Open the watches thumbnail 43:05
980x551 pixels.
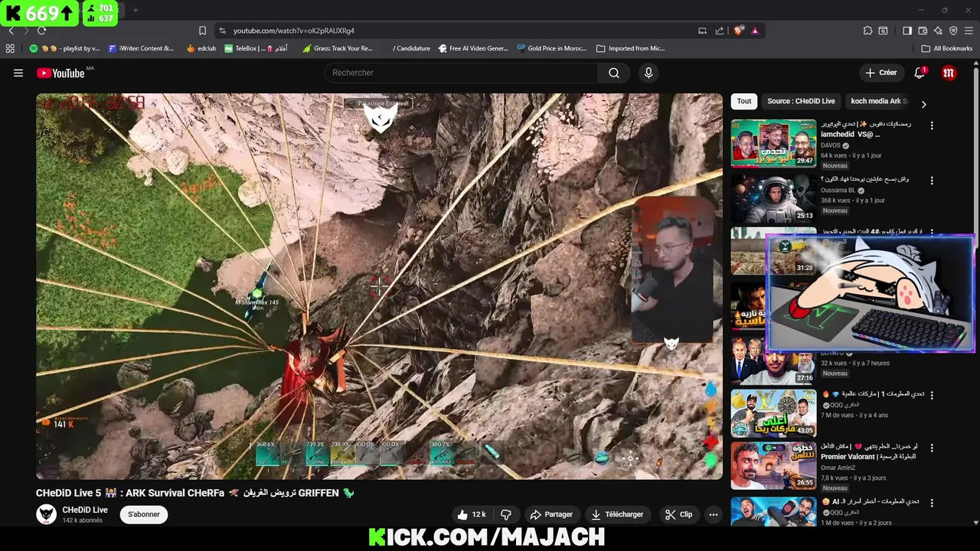pyautogui.click(x=773, y=412)
